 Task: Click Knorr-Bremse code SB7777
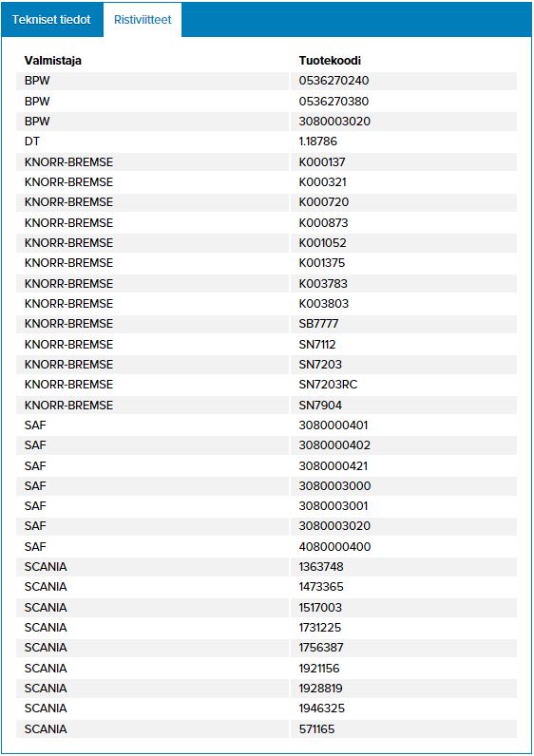pos(319,324)
